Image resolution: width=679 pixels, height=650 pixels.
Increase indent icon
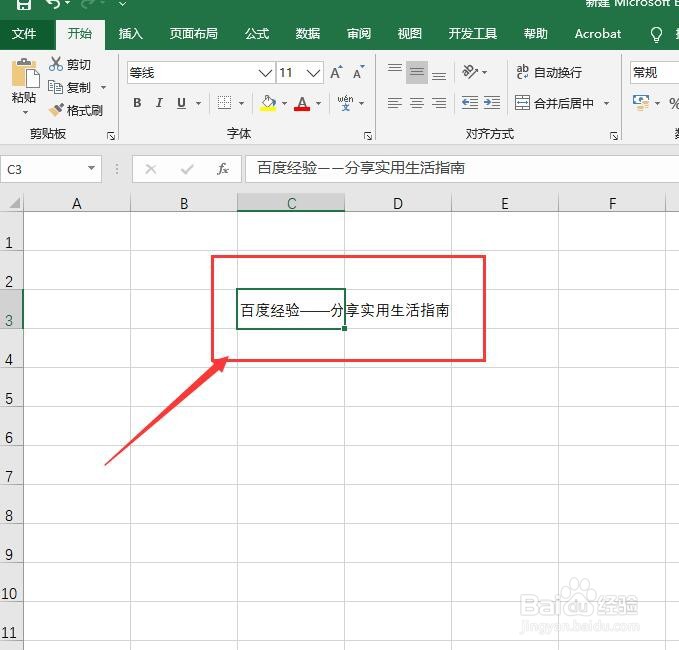coord(491,103)
